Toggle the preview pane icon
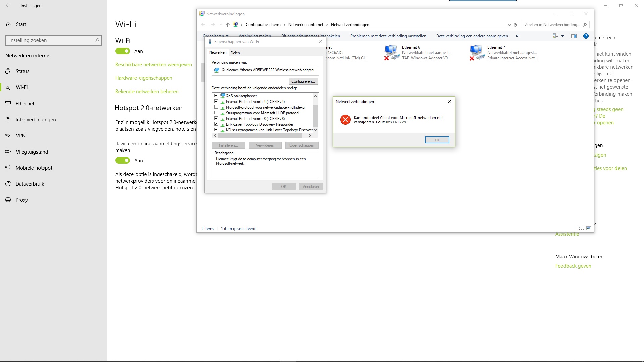 point(574,36)
